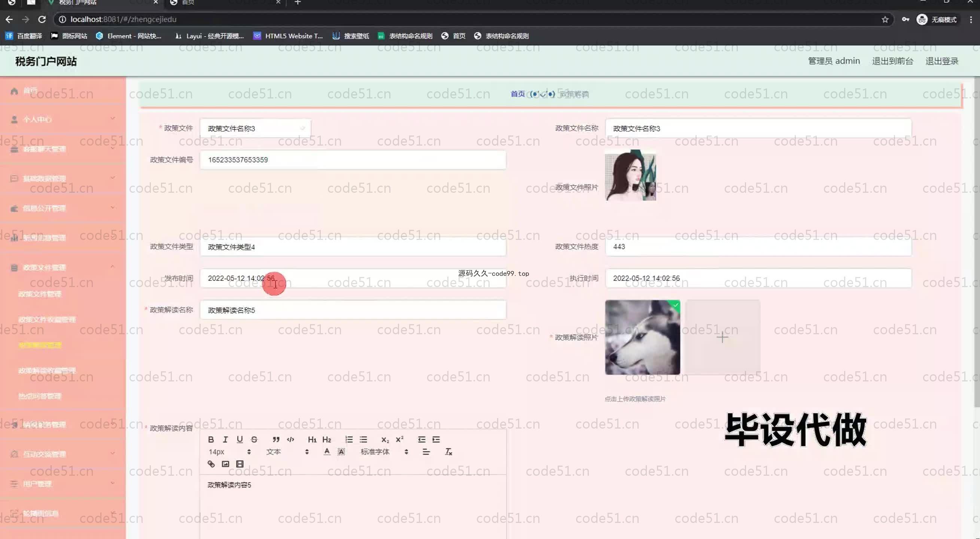980x539 pixels.
Task: Open the text alignment options
Action: click(426, 451)
